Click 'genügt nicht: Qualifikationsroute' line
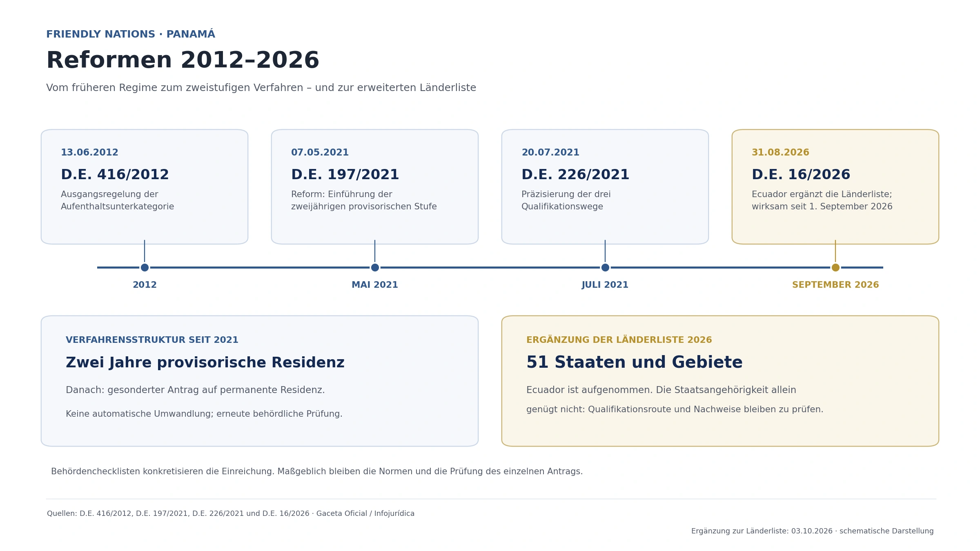This screenshot has height=551, width=980. pyautogui.click(x=675, y=409)
